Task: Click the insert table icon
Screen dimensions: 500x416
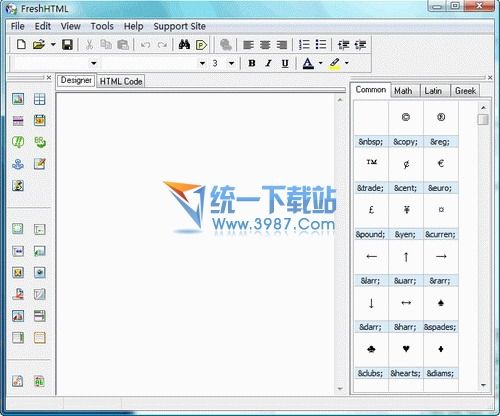Action: (39, 99)
